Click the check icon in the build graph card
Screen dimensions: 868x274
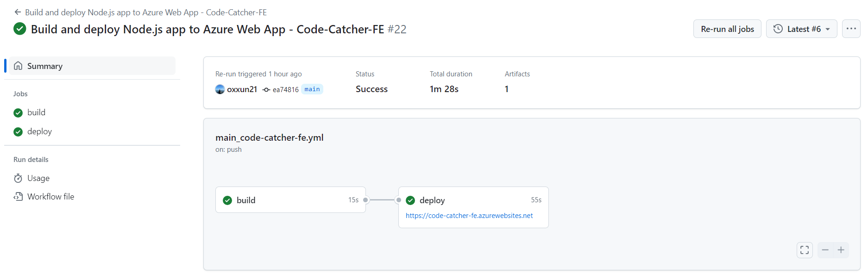click(x=227, y=200)
